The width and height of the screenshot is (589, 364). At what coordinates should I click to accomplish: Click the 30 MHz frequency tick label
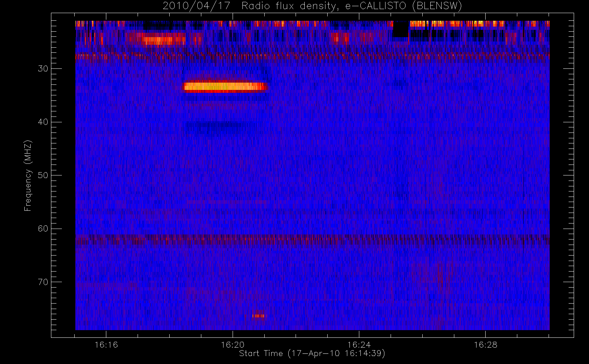click(x=43, y=69)
